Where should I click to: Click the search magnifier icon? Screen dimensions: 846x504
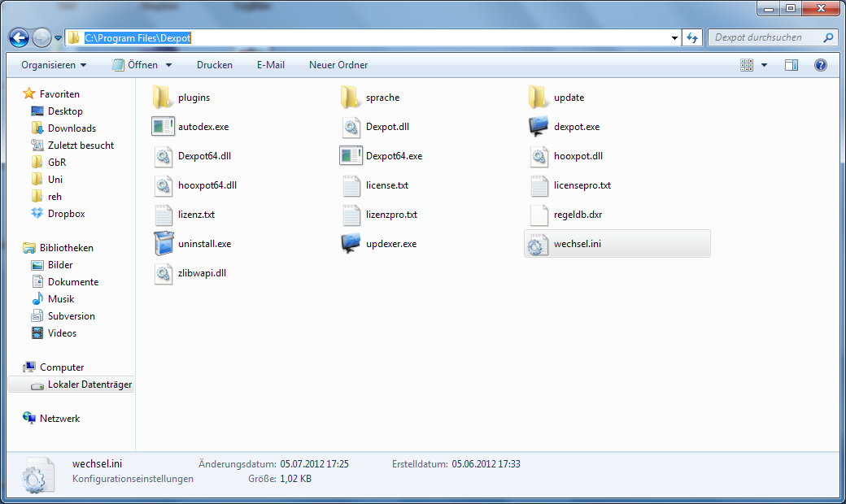pos(828,37)
